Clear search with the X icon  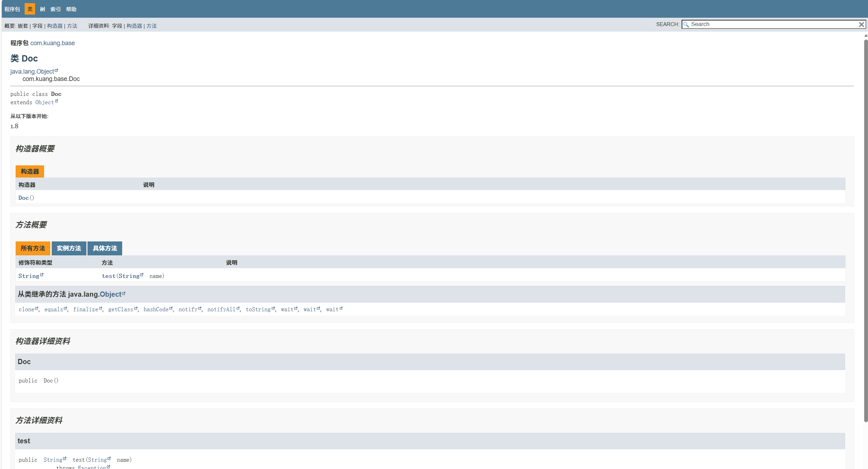click(x=861, y=24)
